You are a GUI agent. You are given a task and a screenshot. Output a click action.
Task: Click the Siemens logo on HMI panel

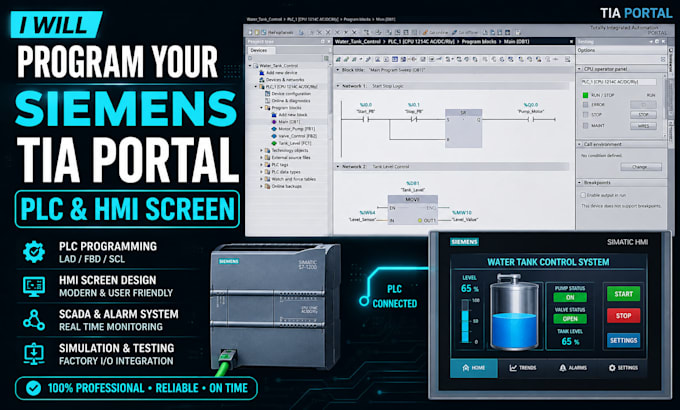point(464,242)
